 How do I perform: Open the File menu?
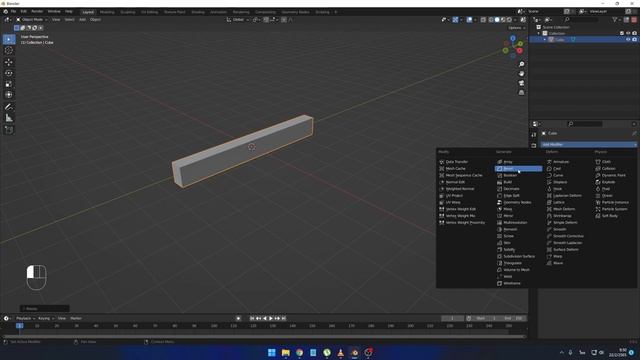[x=13, y=11]
